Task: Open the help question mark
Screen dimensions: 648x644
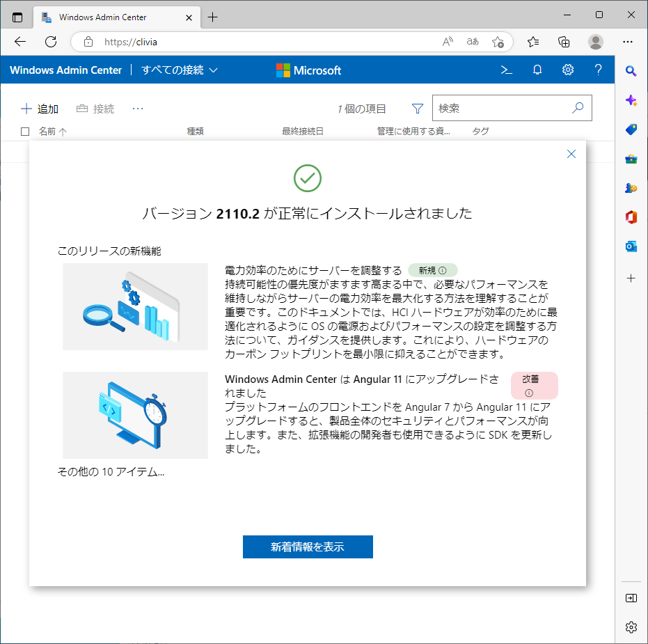Action: [598, 70]
